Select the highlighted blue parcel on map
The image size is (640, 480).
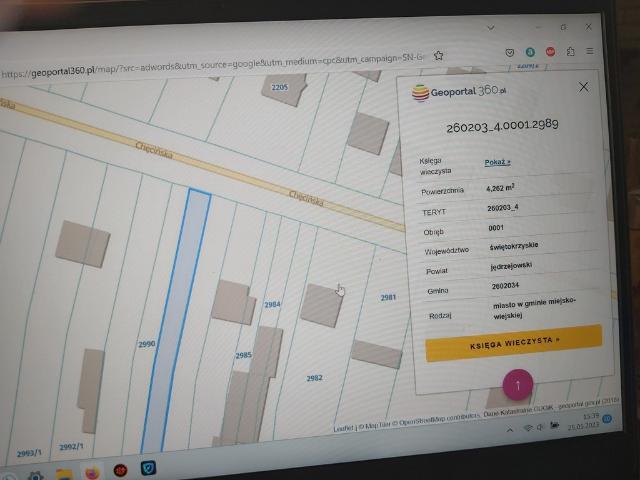pos(180,320)
